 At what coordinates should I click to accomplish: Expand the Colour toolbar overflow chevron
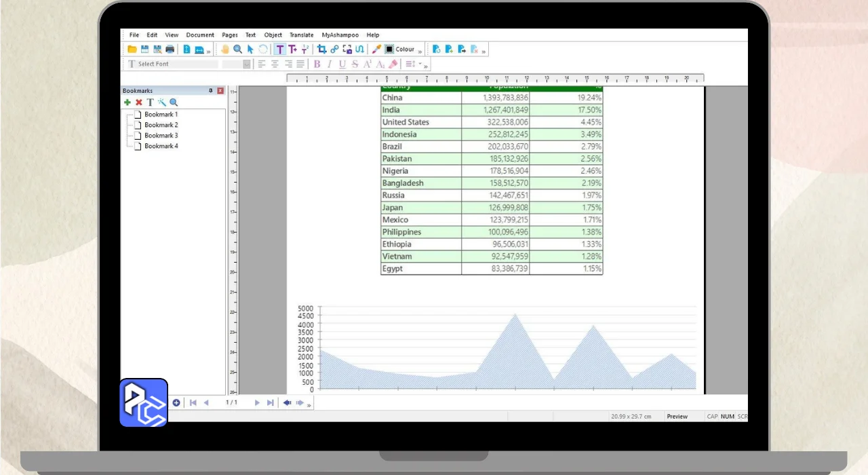[420, 52]
